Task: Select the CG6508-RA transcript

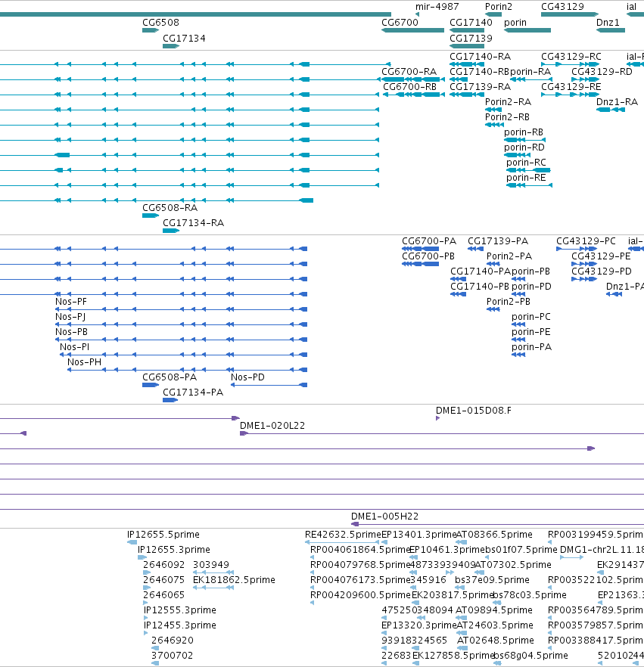Action: pos(151,216)
